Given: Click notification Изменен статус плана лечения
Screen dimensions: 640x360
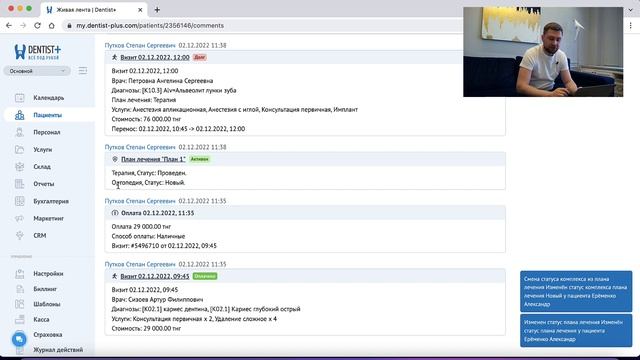Looking at the screenshot, I should [576, 331].
